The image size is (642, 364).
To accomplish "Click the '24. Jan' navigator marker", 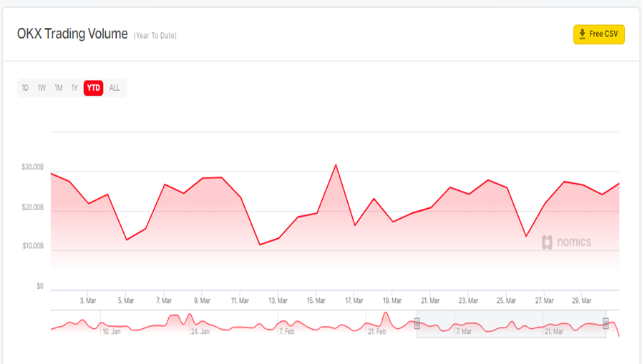I will tap(200, 332).
